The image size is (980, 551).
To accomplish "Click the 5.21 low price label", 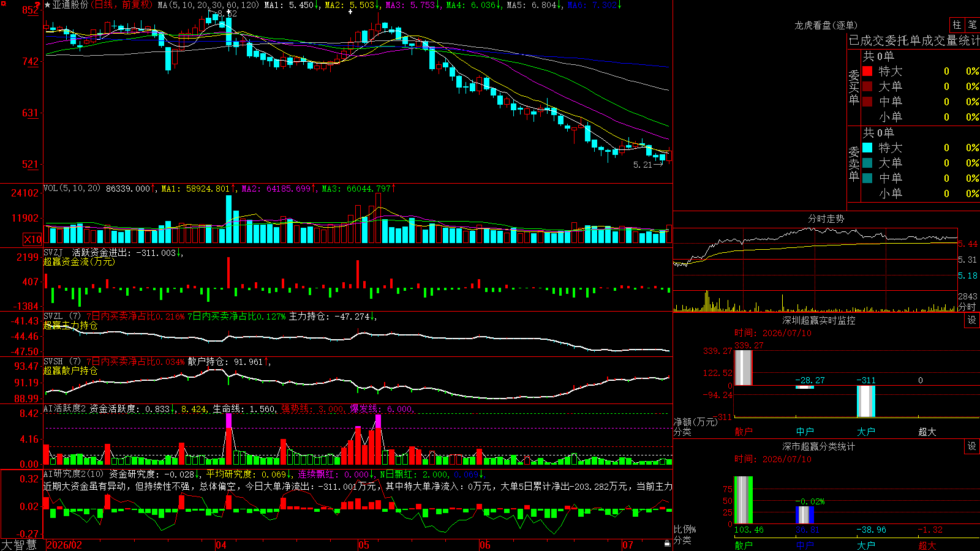I will [x=643, y=165].
